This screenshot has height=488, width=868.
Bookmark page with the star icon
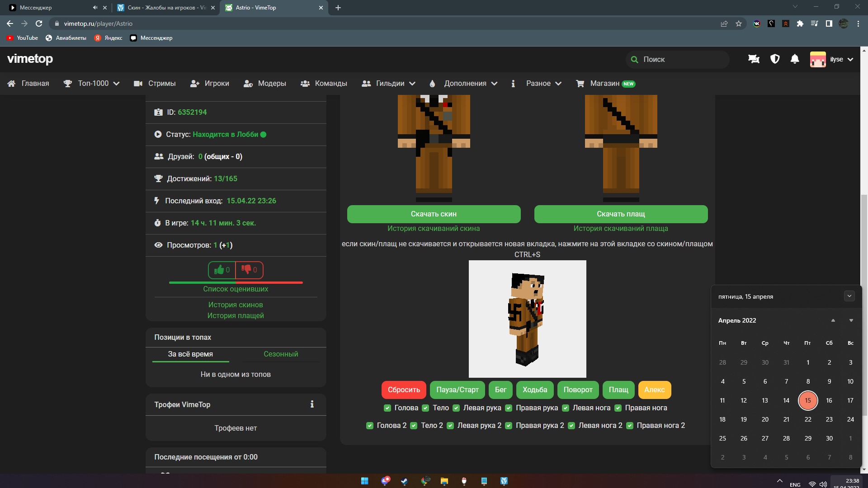(x=739, y=23)
